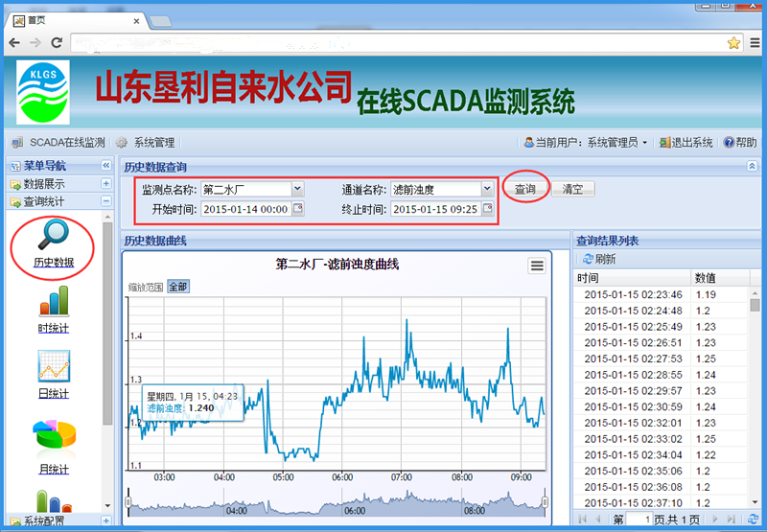Expand the 监测点名称 dropdown
Viewport: 767px width, 532px height.
pos(297,189)
